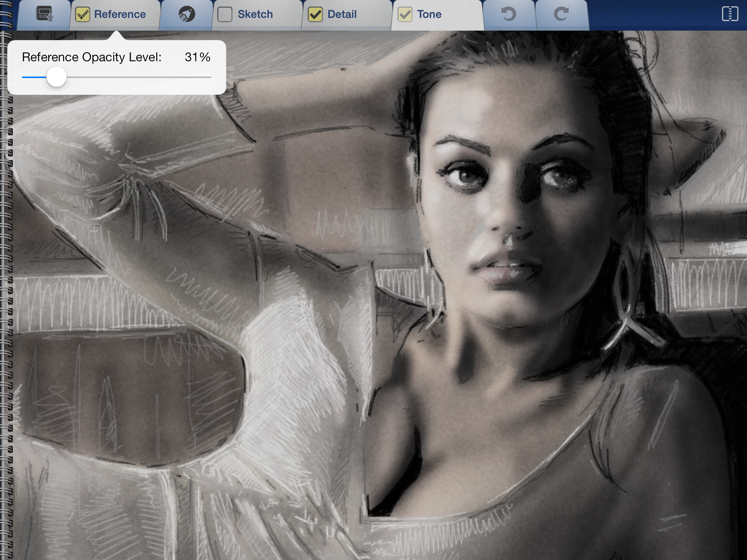
Task: Switch to the Detail tab
Action: 347,15
